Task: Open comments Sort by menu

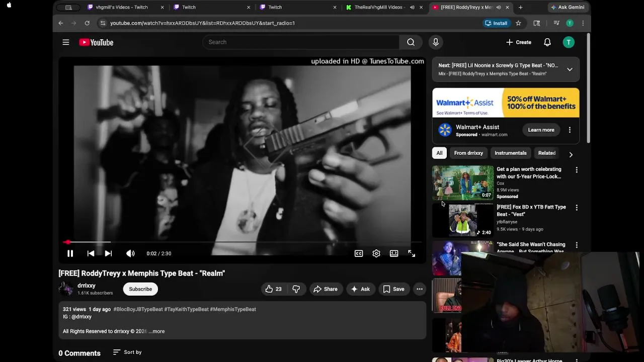Action: (x=127, y=352)
